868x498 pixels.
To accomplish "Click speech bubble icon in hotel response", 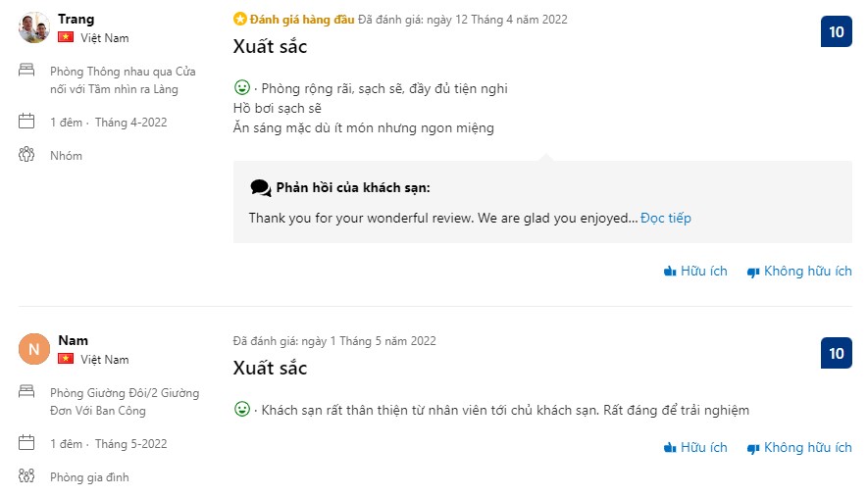I will pyautogui.click(x=260, y=187).
